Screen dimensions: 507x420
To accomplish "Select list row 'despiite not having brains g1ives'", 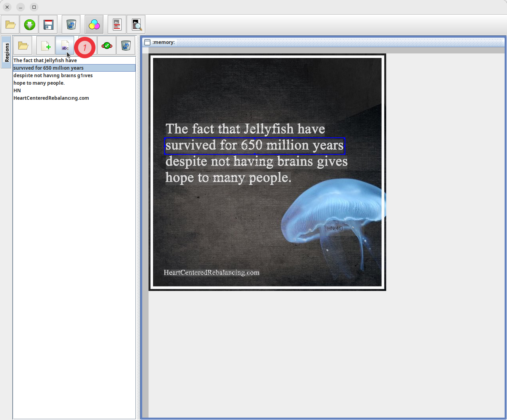I will tap(74, 76).
